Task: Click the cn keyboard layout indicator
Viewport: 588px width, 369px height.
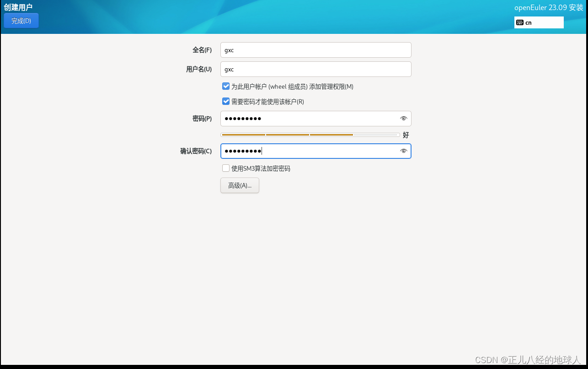Action: (x=539, y=22)
